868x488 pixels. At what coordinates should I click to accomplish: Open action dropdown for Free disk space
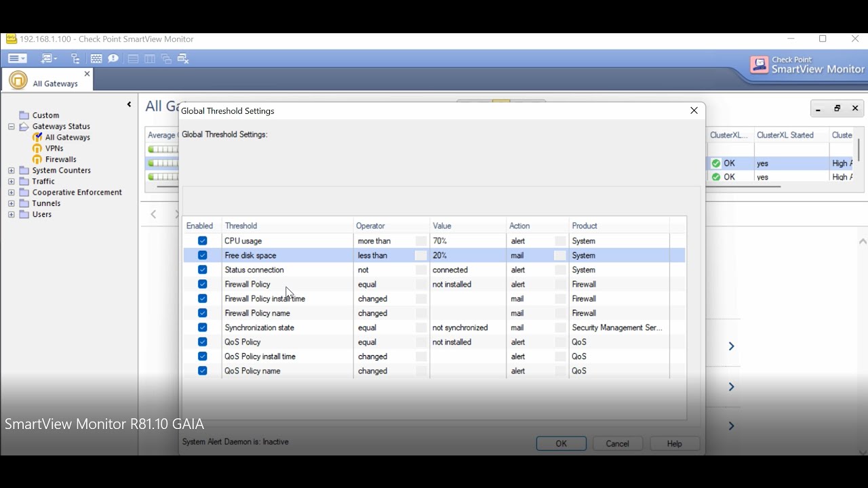click(x=560, y=256)
